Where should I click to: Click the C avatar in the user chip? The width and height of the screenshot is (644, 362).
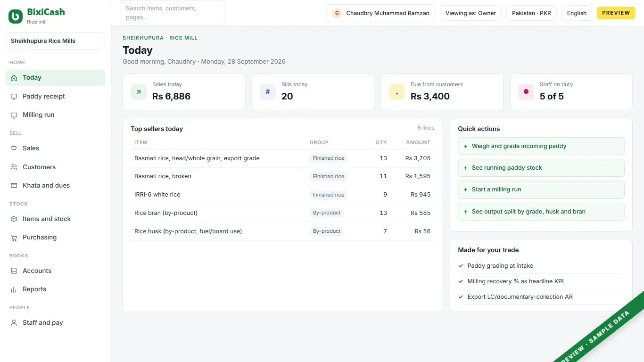pyautogui.click(x=337, y=13)
